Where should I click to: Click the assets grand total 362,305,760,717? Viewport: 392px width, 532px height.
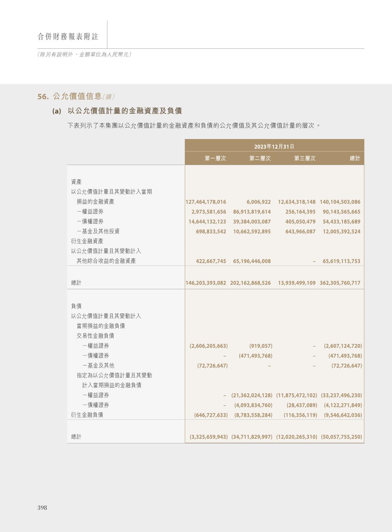click(x=340, y=283)
